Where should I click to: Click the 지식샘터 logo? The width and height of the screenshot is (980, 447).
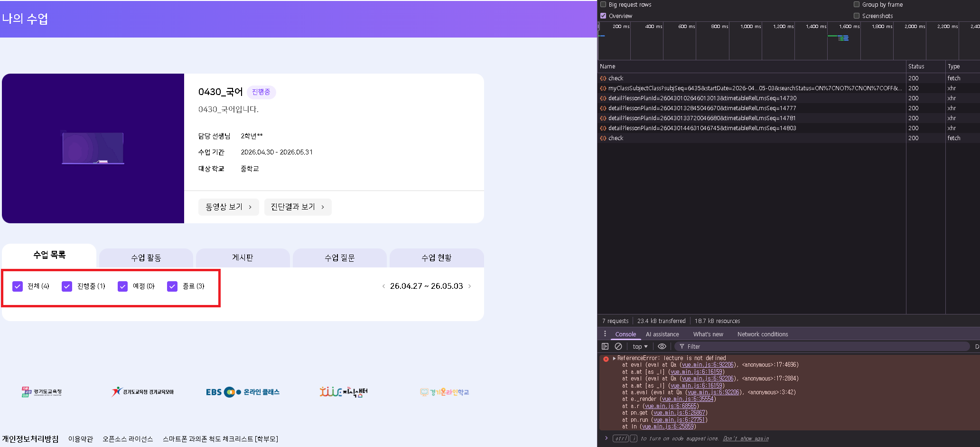point(343,392)
